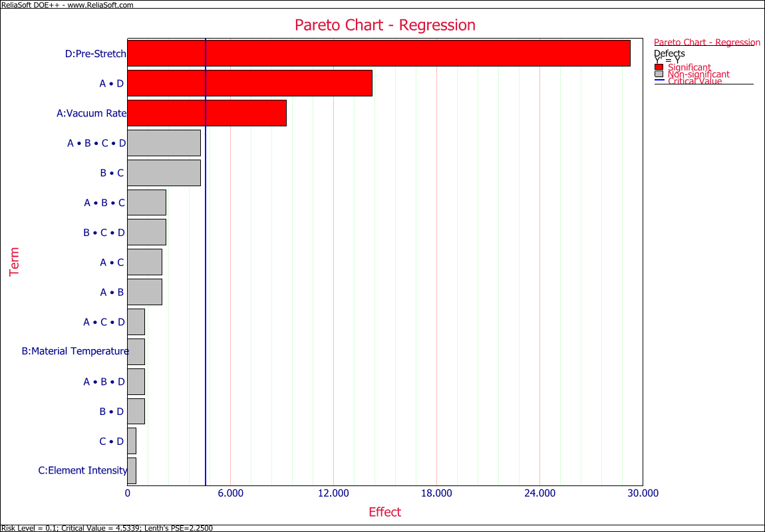Select the A • B • C gray bar
765x532 pixels.
click(x=147, y=202)
